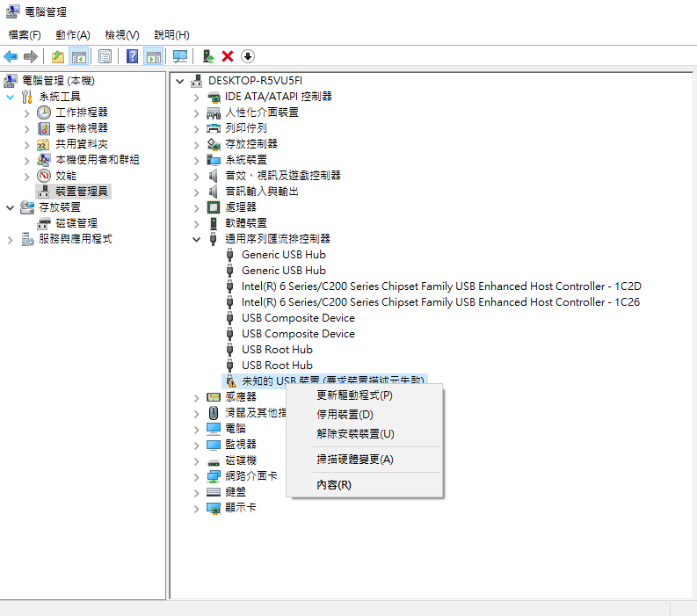This screenshot has width=697, height=616.
Task: Expand the 本機使用者和群組 node
Action: tap(26, 161)
